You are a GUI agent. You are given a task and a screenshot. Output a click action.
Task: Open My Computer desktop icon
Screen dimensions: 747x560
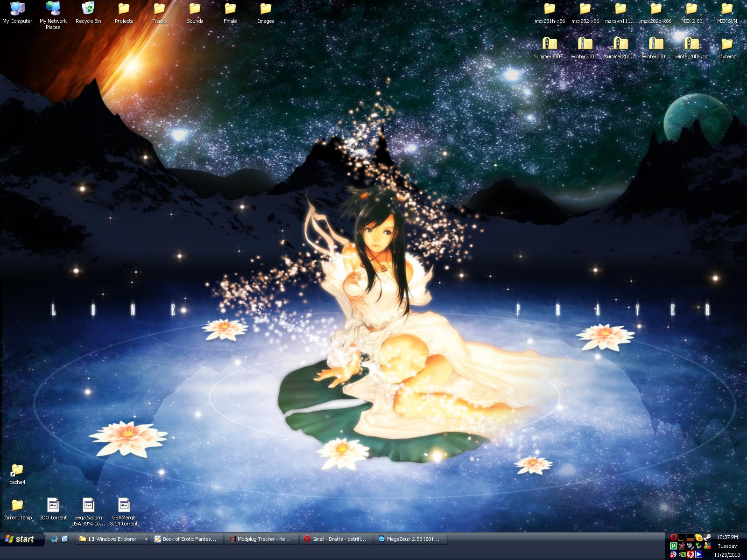point(17,13)
